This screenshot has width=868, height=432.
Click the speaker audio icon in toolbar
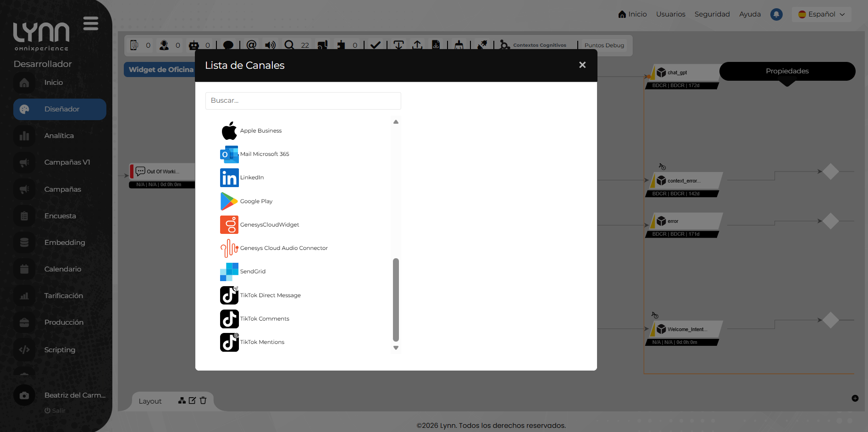(271, 45)
